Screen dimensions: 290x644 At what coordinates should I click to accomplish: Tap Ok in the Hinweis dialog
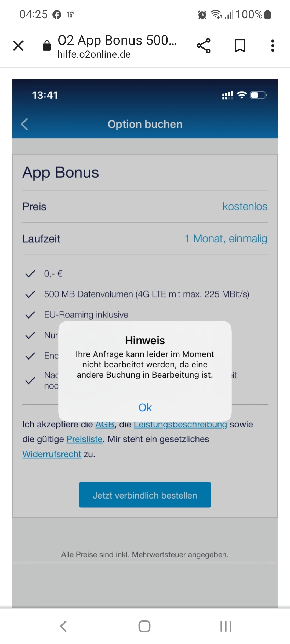coord(145,408)
